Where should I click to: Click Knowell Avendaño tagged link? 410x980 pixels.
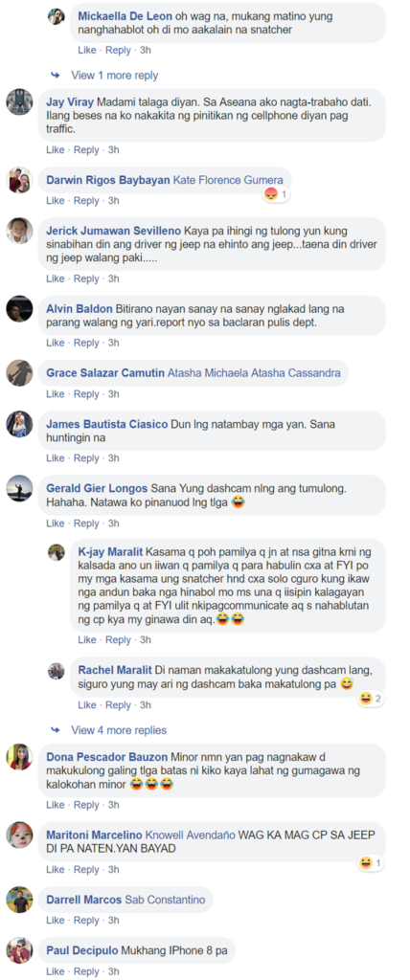pos(190,835)
